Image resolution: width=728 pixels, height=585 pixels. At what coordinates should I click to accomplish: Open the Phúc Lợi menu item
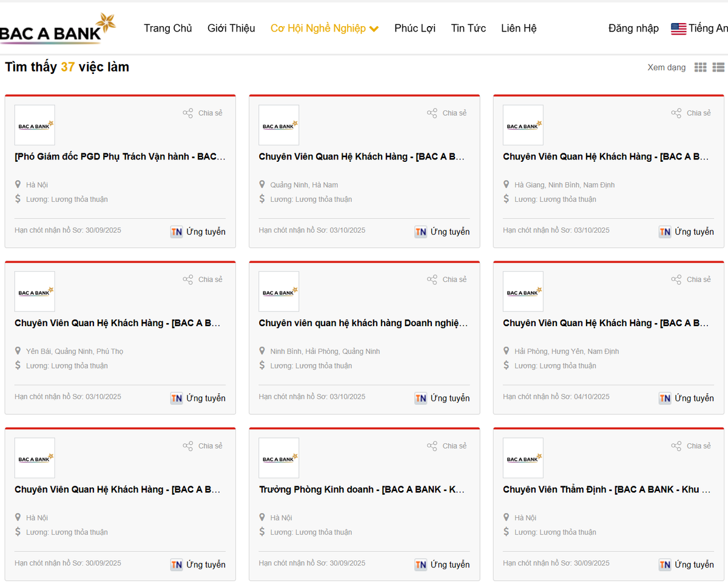tap(415, 28)
